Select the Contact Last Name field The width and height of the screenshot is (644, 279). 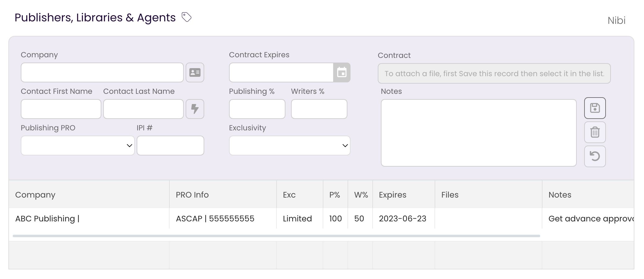coord(143,109)
